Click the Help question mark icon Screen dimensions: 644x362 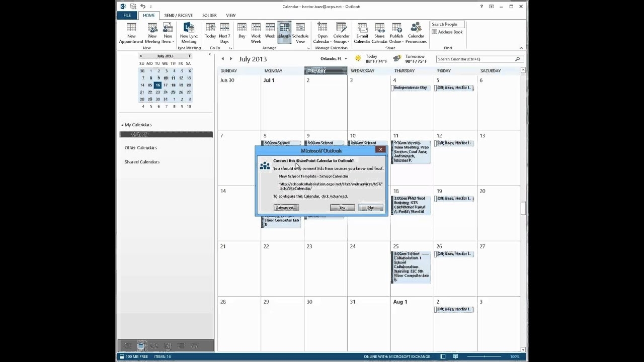click(x=481, y=7)
